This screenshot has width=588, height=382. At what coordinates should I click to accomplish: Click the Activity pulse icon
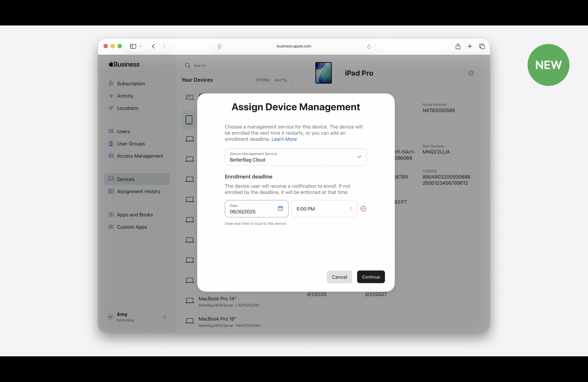coord(111,96)
